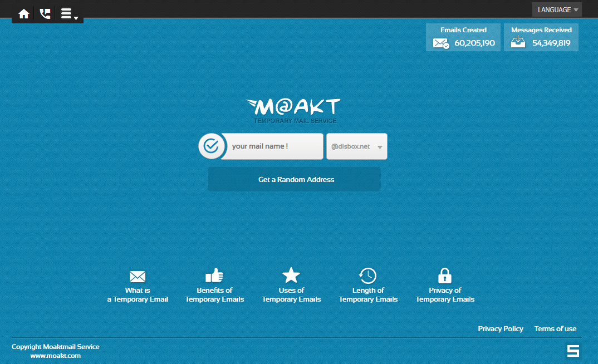This screenshot has width=598, height=364.
Task: Select the star icon for Uses
Action: pos(291,274)
